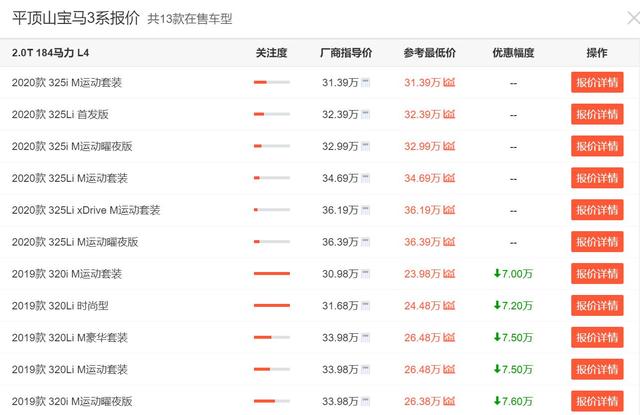
Task: Open calculator icon beside 31.68万 guide price
Action: pyautogui.click(x=365, y=305)
